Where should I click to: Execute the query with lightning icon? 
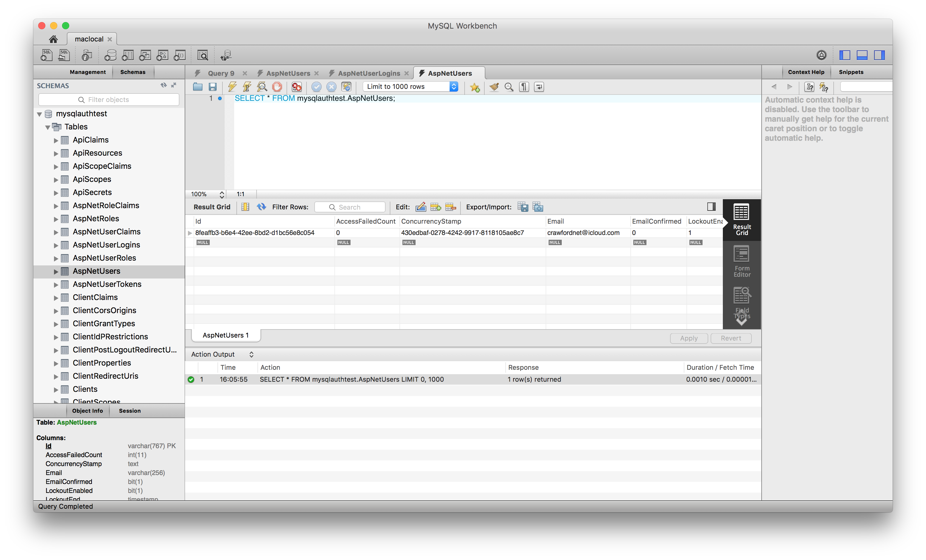[x=232, y=87]
